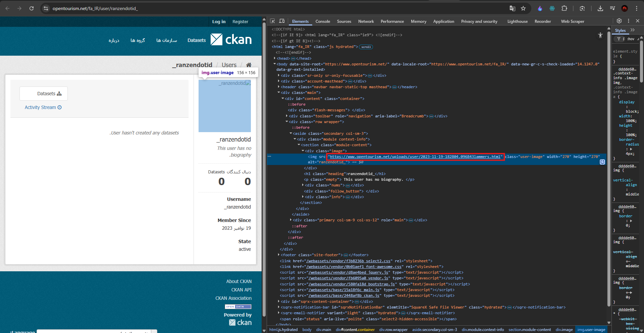Image resolution: width=644 pixels, height=333 pixels.
Task: Toggle the device toolbar icon
Action: pos(282,21)
